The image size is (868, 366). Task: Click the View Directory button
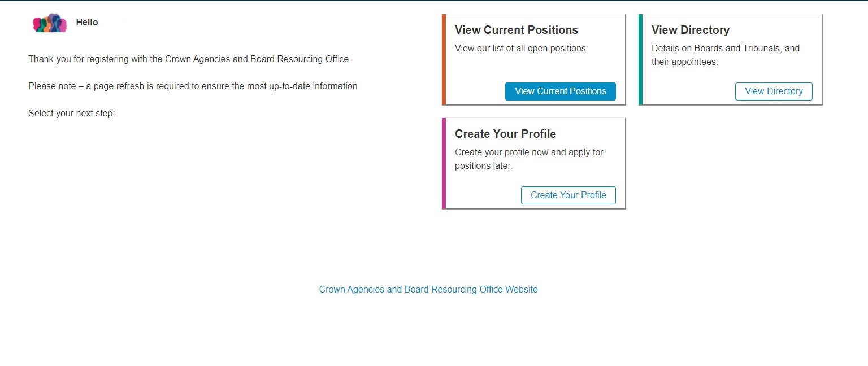[774, 91]
